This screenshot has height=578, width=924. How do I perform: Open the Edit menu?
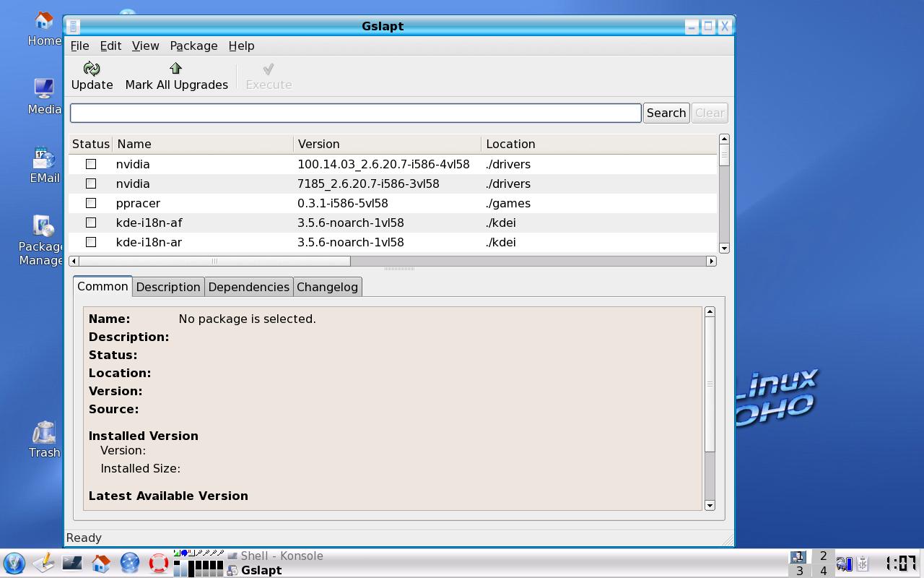110,46
